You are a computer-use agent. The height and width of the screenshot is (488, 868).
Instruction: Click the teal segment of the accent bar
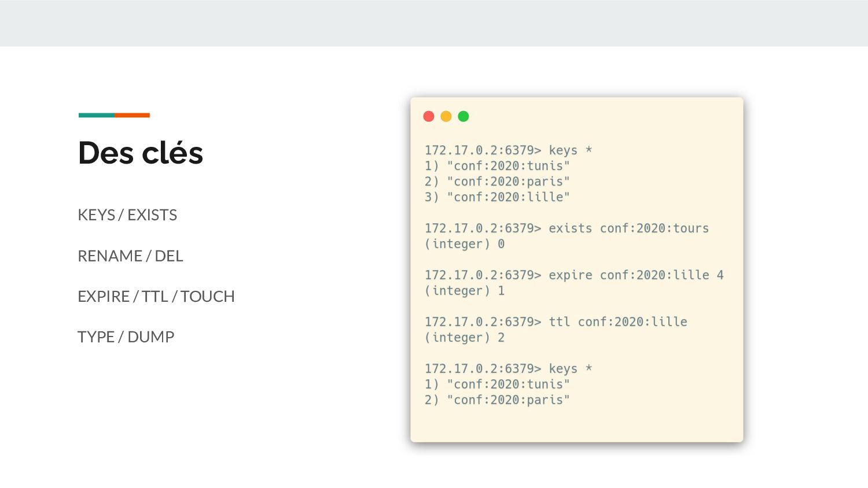pyautogui.click(x=97, y=115)
